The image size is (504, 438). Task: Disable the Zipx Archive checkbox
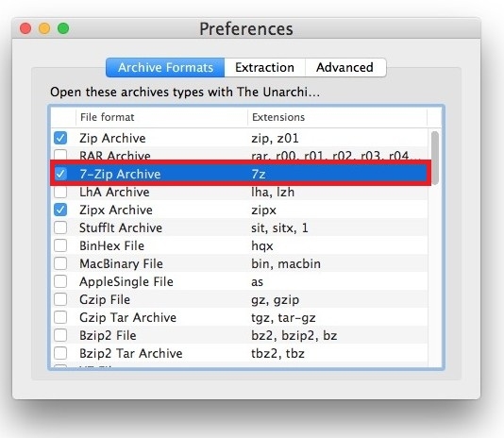(x=60, y=210)
